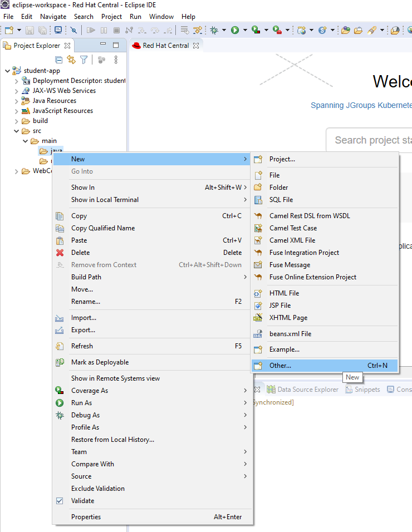Click the Drop to Frame icon
This screenshot has height=532, width=412.
coord(185,30)
